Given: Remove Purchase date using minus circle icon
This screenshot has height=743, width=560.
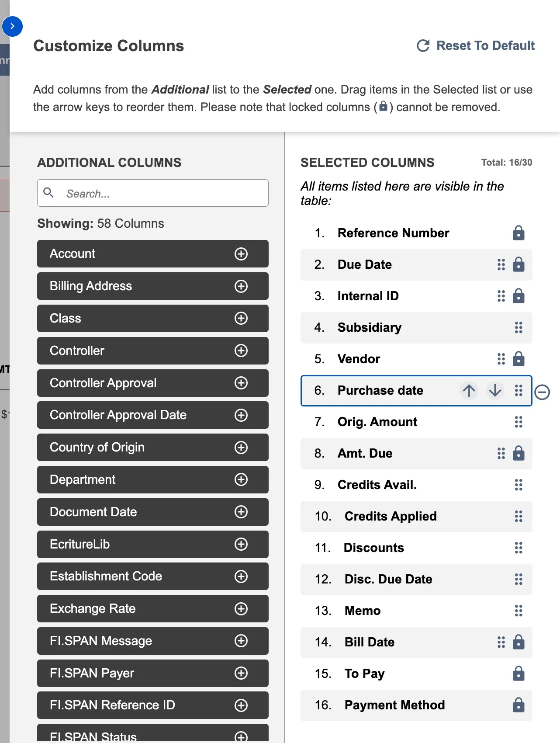Looking at the screenshot, I should (x=542, y=392).
